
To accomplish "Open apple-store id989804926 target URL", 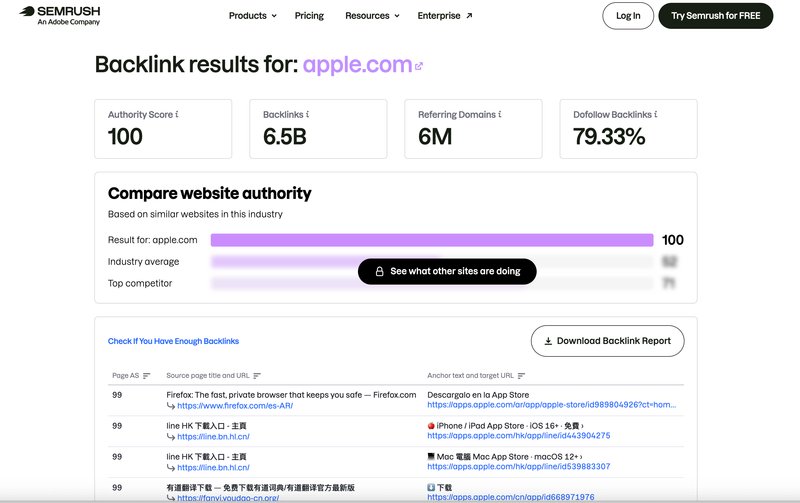I will [552, 405].
